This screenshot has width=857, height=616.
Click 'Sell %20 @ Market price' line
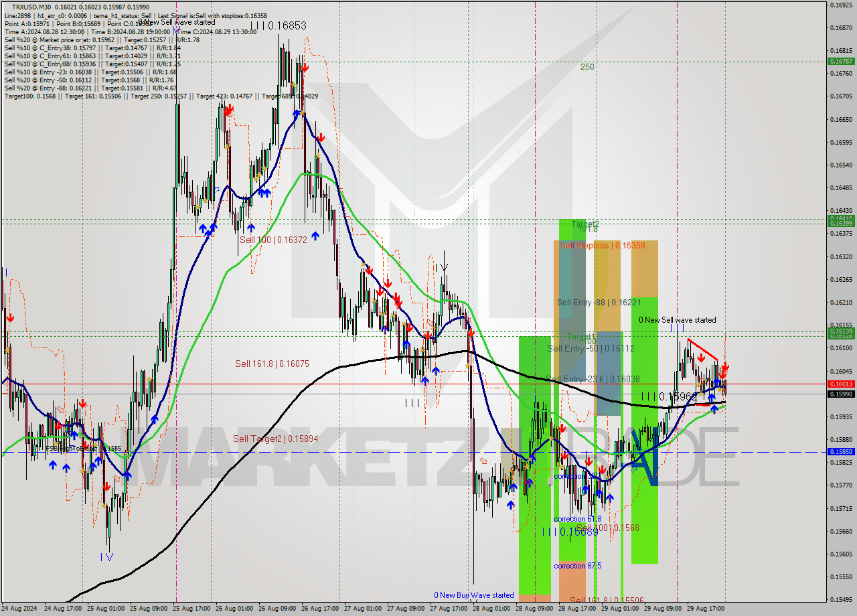[x=102, y=40]
